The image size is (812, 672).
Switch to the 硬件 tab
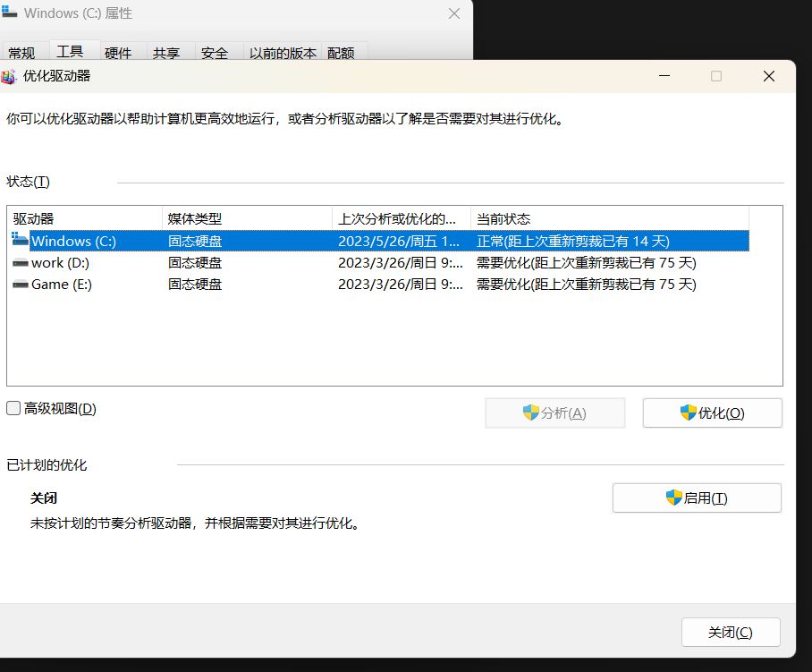[x=120, y=53]
